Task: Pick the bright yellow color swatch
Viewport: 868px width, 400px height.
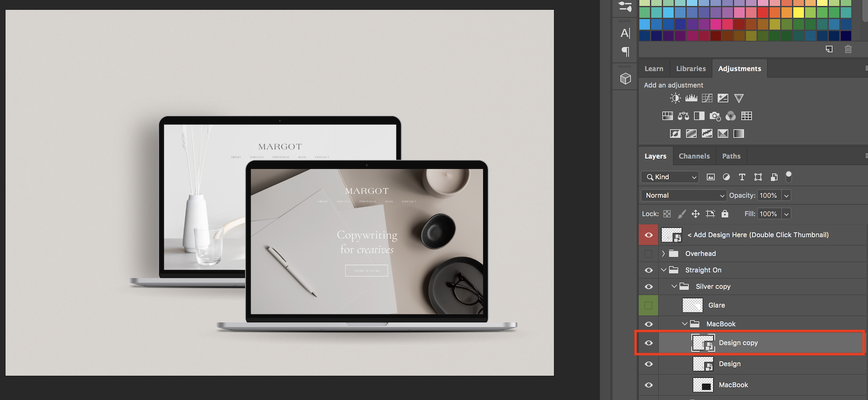Action: (x=799, y=13)
